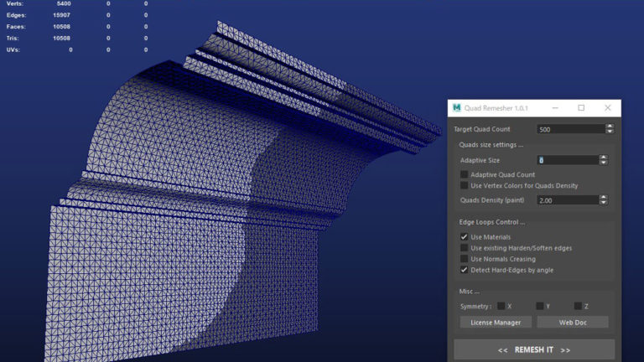
Task: Decrease Target Quad Count with down arrow
Action: tap(610, 132)
